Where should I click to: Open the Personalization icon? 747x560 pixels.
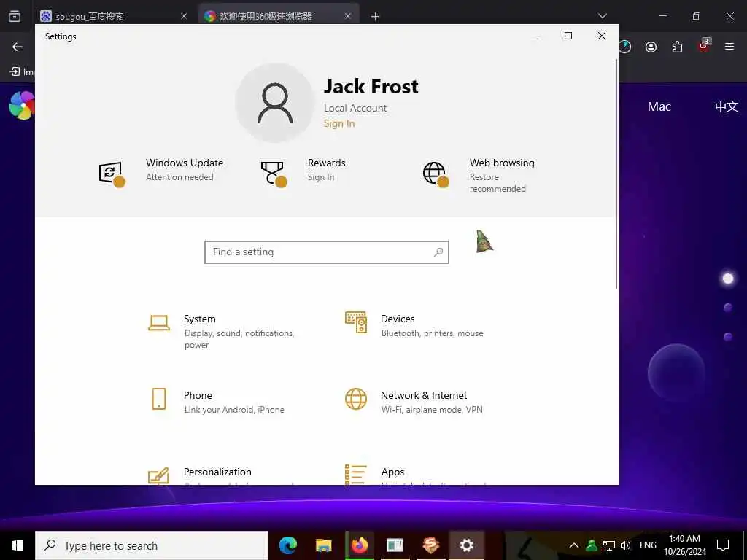(x=158, y=475)
